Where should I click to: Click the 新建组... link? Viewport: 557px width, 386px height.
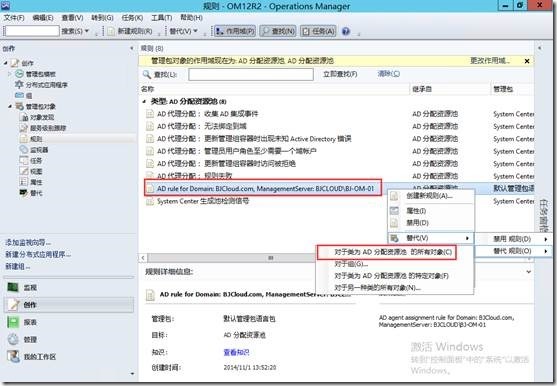[x=17, y=266]
